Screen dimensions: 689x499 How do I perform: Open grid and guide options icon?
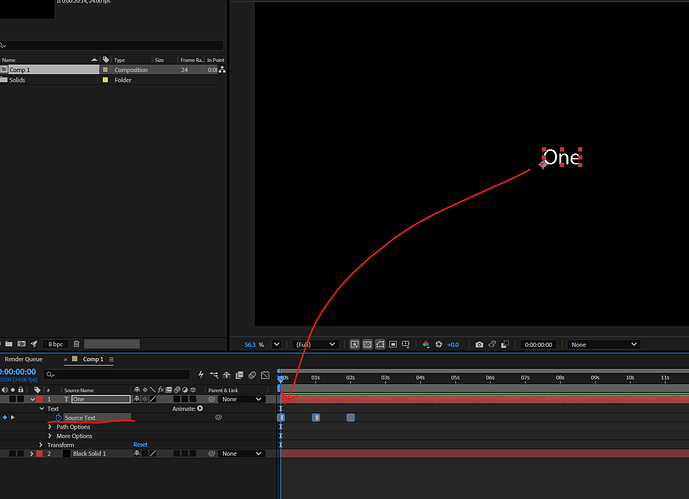[406, 344]
